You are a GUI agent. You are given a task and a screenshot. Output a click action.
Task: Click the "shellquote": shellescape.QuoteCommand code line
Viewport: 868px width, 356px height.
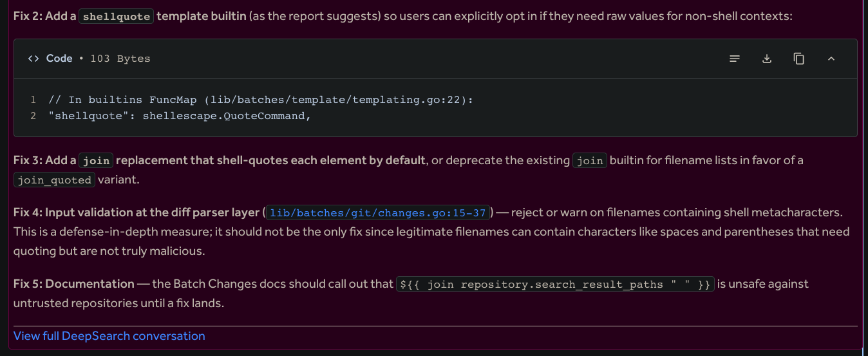pyautogui.click(x=180, y=116)
